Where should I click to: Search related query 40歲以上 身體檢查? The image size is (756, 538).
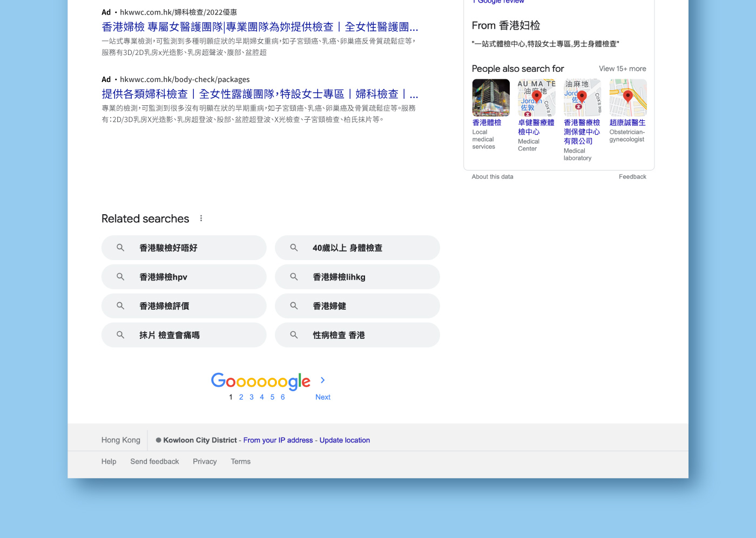pyautogui.click(x=357, y=248)
